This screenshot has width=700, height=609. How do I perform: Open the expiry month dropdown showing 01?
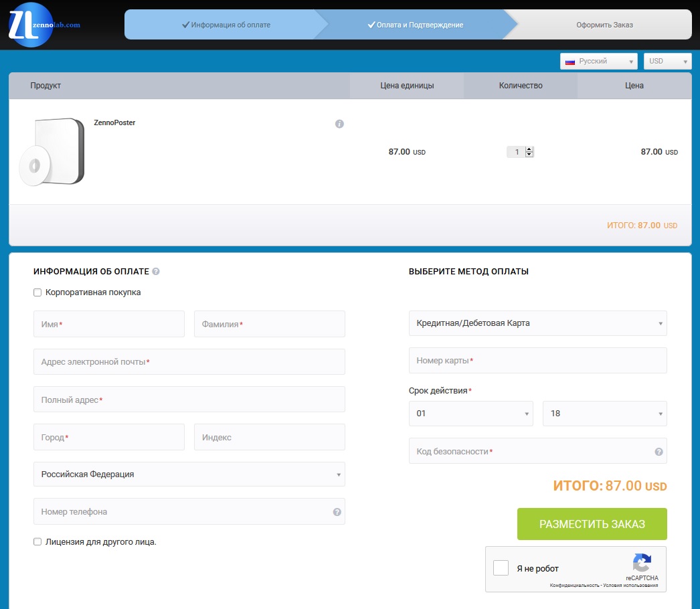(471, 414)
